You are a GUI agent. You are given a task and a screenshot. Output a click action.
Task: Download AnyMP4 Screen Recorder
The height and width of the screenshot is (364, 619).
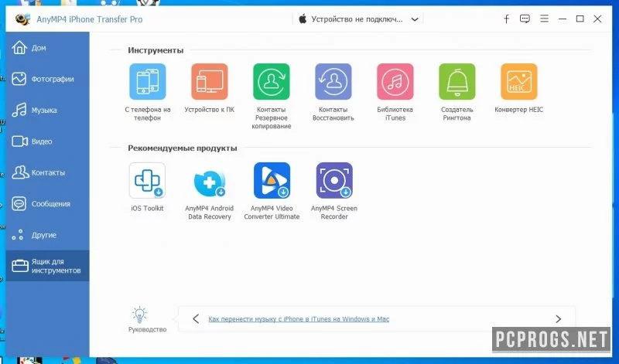click(x=334, y=180)
